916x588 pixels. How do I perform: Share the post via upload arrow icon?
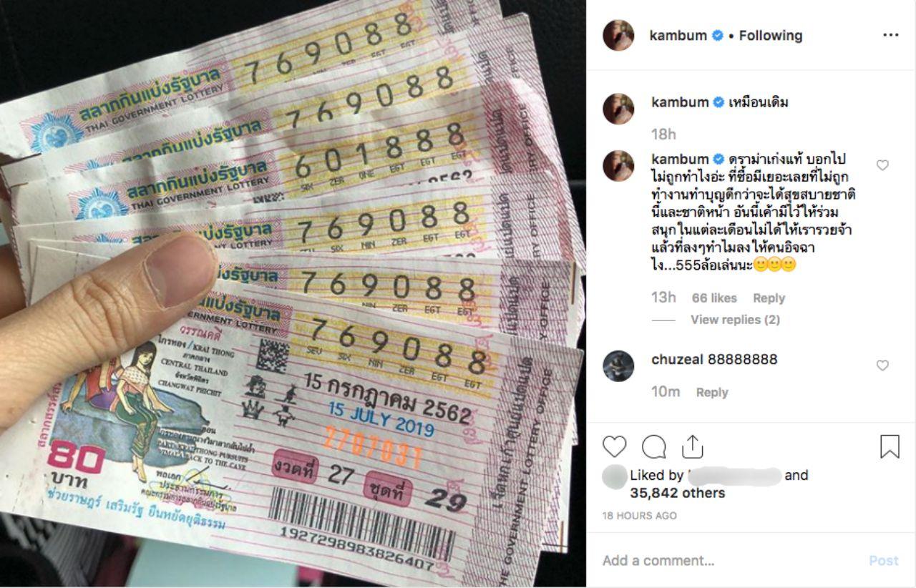click(x=692, y=446)
